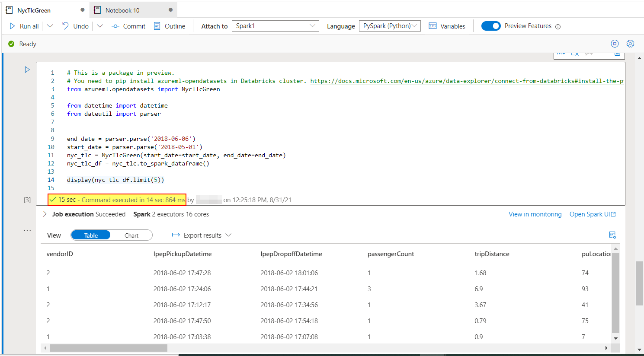Select the dropoff time 2018-06-02 17:34:56
This screenshot has height=356, width=644.
pyautogui.click(x=289, y=305)
